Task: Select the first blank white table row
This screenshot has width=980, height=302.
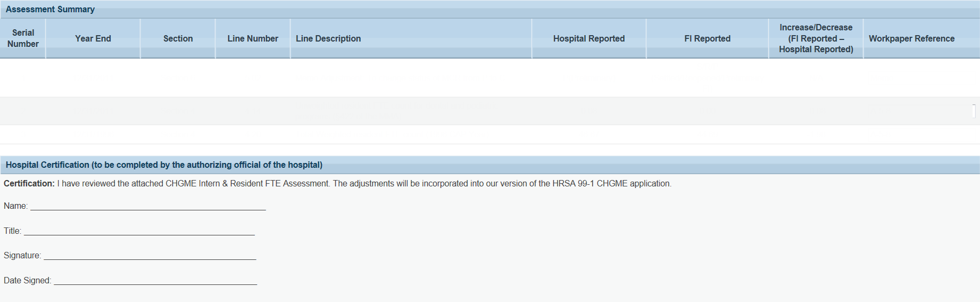Action: coord(489,78)
